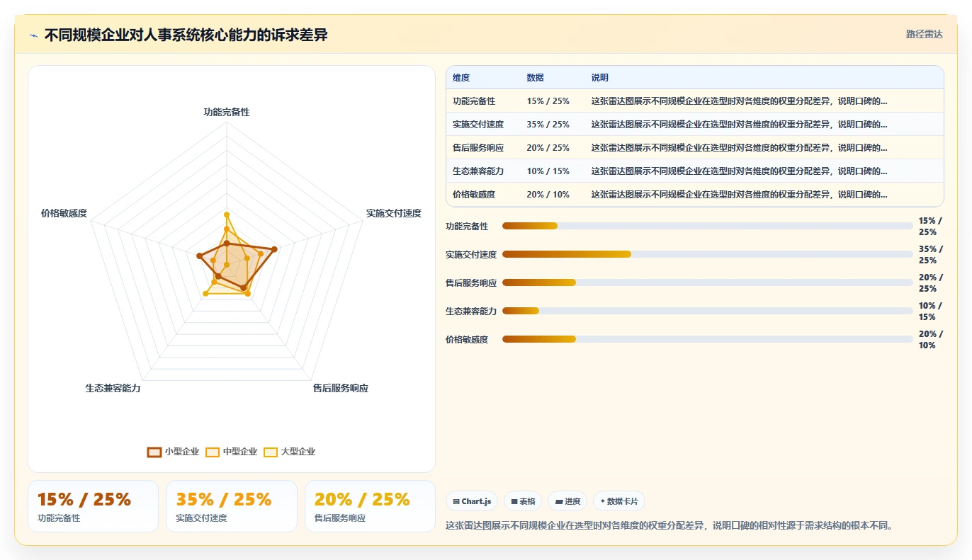The height and width of the screenshot is (560, 972).
Task: Click the 售后服务响应 radar axis label
Action: [341, 388]
